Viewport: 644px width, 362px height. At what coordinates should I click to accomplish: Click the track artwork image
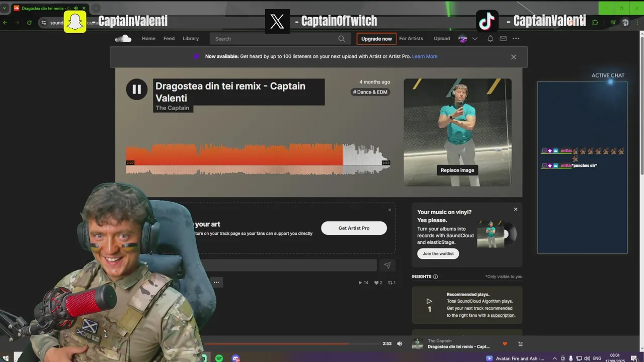tap(457, 132)
